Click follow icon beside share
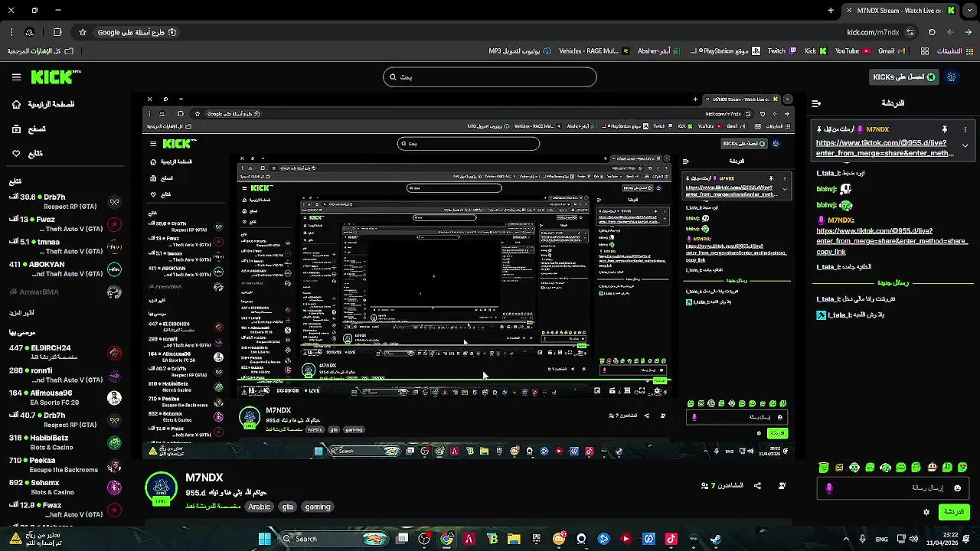 pos(782,485)
